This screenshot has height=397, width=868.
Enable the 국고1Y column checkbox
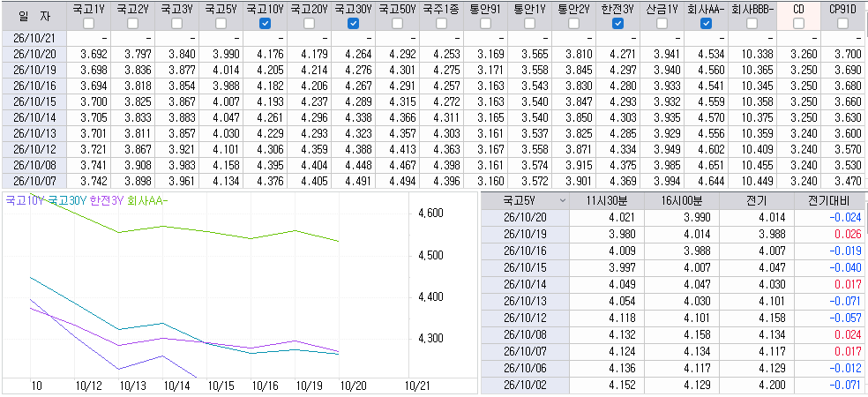pyautogui.click(x=88, y=23)
